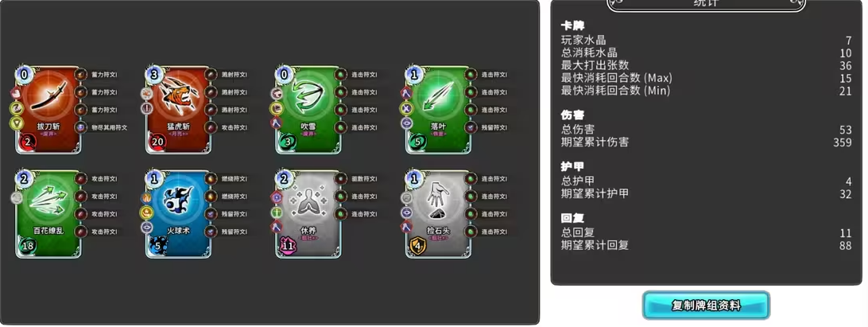Image resolution: width=868 pixels, height=327 pixels.
Task: Click the green cross trait icon on 休养
Action: pos(277,212)
